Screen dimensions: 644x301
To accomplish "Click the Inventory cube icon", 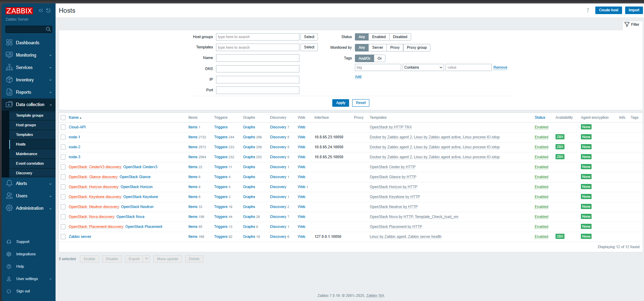I will click(x=9, y=80).
